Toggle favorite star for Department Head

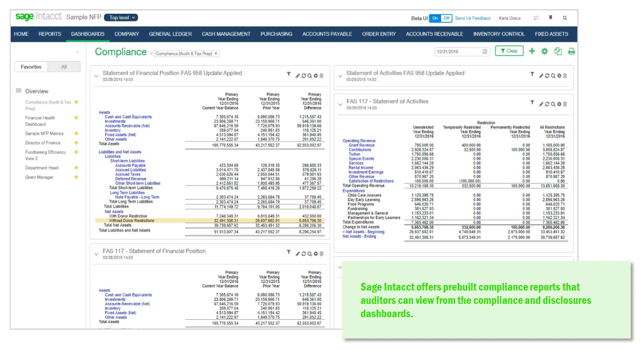pyautogui.click(x=76, y=168)
